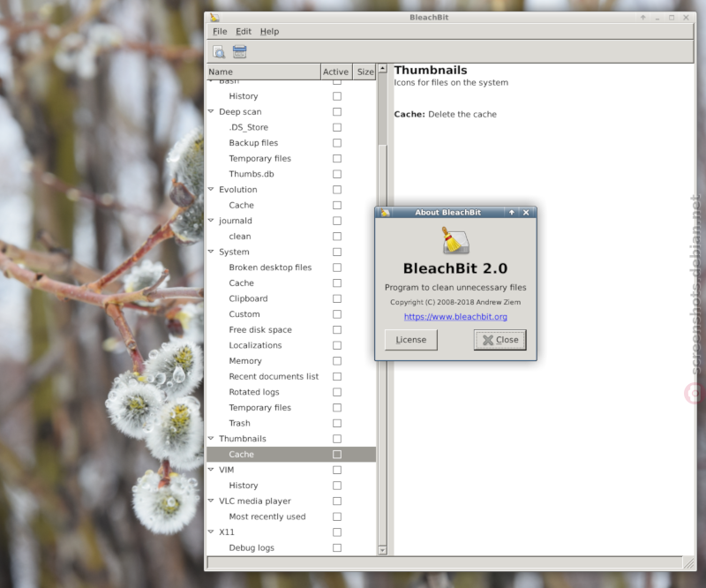The image size is (706, 588).
Task: Tick the Trash checkbox
Action: [337, 423]
